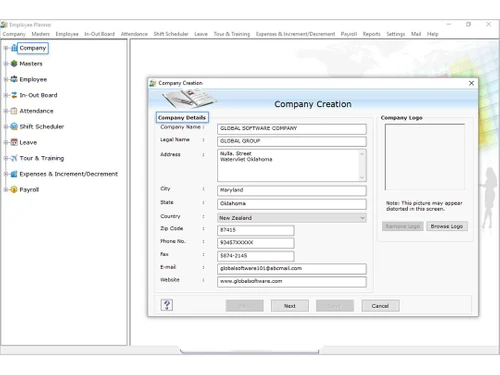Select the Leave item in the tree
Image resolution: width=500 pixels, height=375 pixels.
coord(28,142)
